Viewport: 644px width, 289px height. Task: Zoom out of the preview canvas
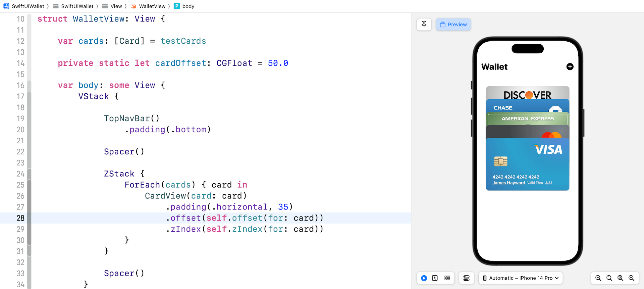click(598, 278)
